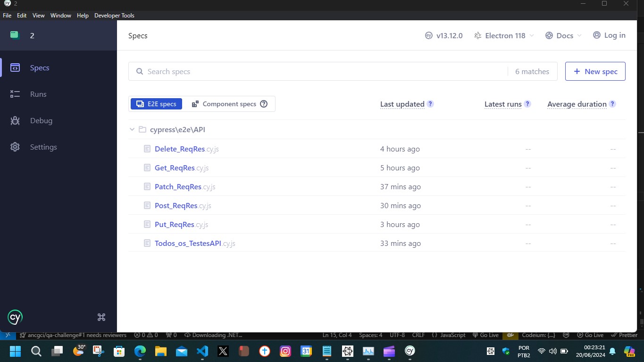644x362 pixels.
Task: Open X (Twitter) app from taskbar
Action: point(223,351)
